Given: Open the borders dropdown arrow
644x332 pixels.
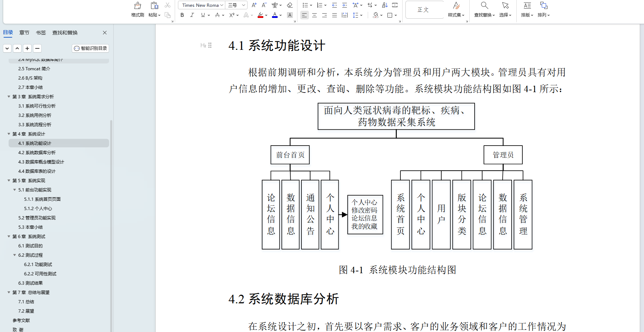Looking at the screenshot, I should [396, 15].
